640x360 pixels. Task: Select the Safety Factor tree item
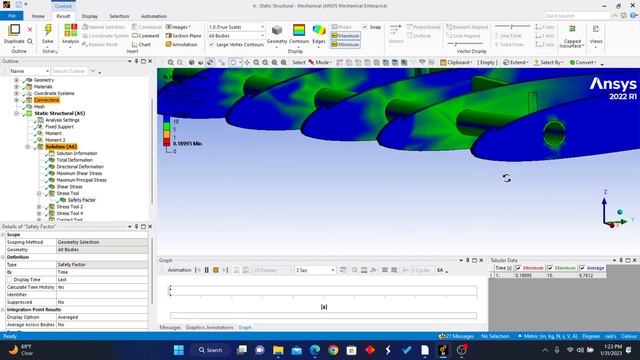82,200
